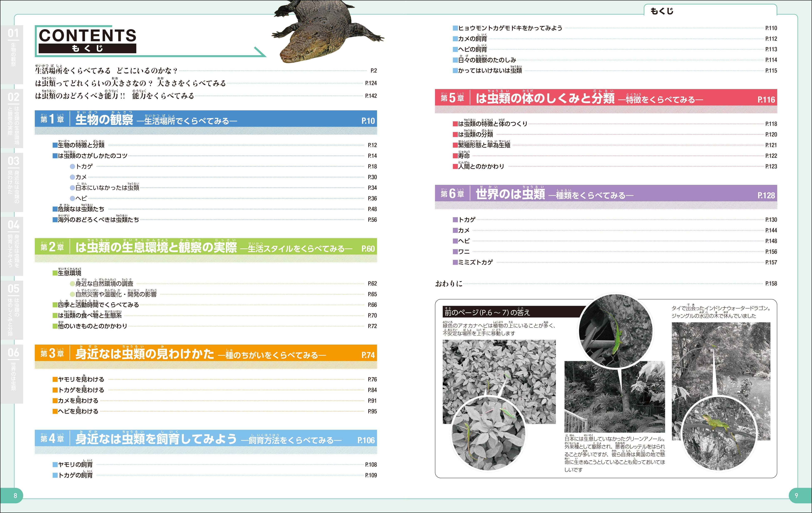Click the red square beside 寿命
The height and width of the screenshot is (513, 812).
455,156
